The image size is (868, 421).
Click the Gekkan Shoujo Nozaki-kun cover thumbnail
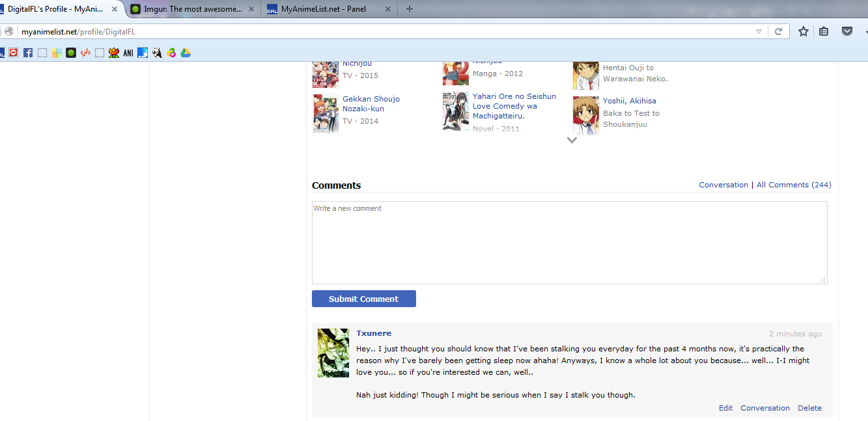click(326, 113)
